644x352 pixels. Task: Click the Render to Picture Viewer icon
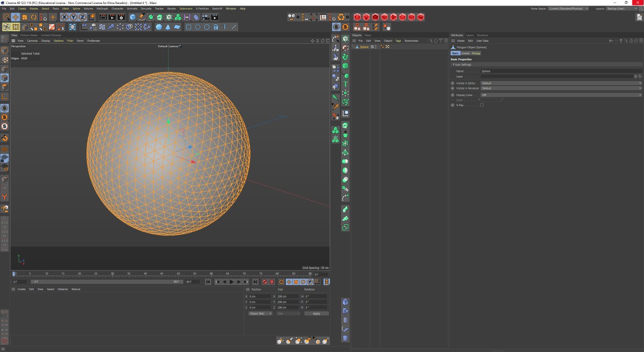point(112,17)
